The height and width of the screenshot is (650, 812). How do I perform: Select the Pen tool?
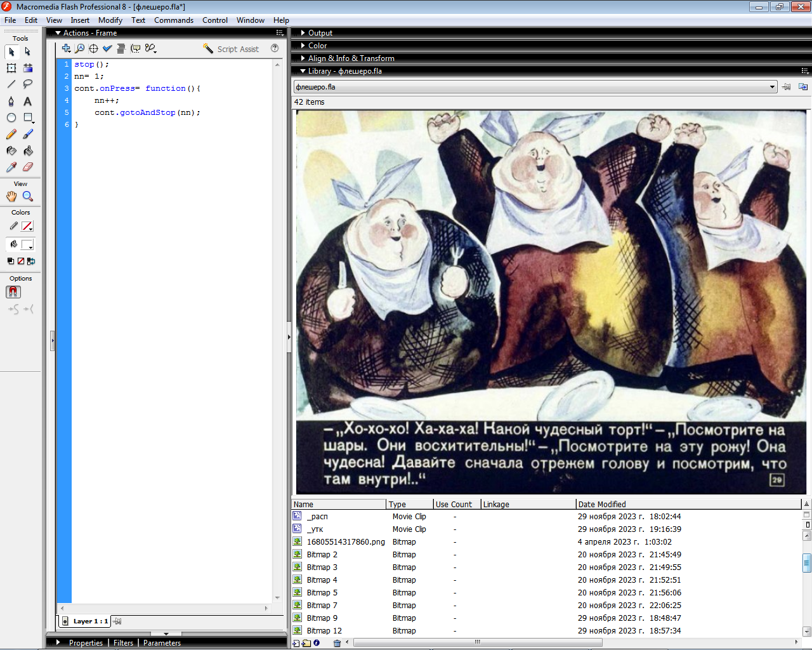11,101
